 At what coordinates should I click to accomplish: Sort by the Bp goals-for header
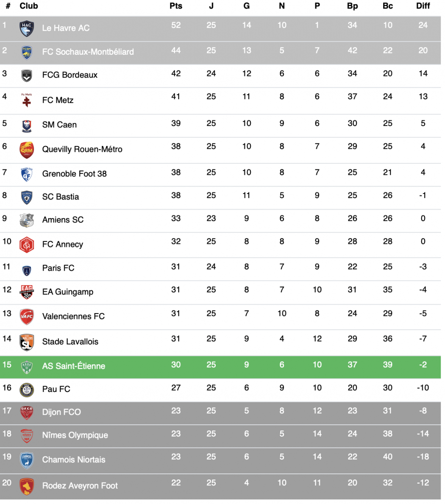click(353, 6)
